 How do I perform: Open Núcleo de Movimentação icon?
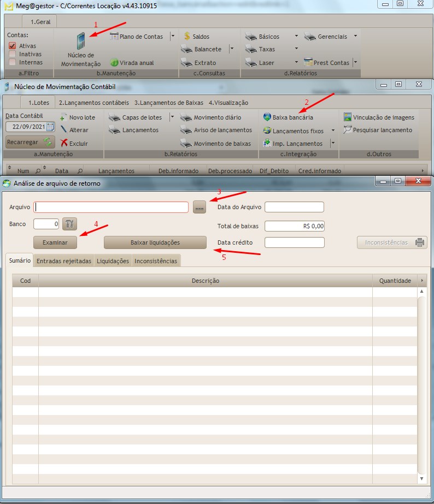tap(81, 42)
